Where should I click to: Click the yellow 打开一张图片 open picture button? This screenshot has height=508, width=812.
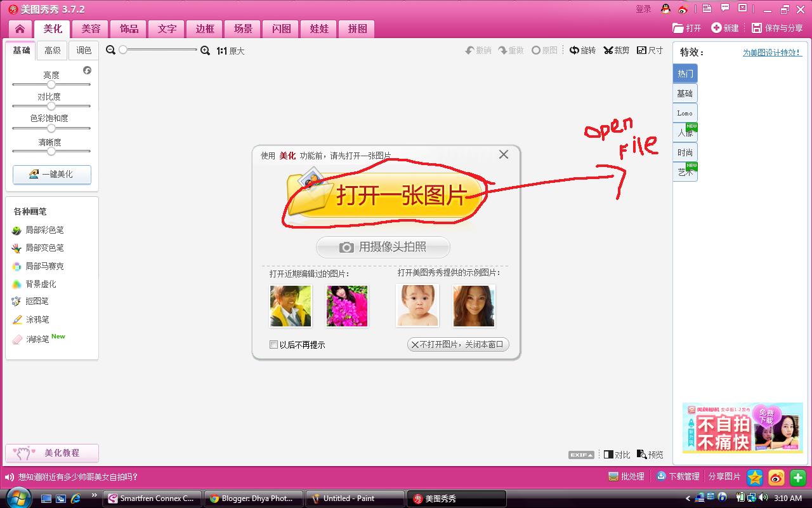[386, 194]
